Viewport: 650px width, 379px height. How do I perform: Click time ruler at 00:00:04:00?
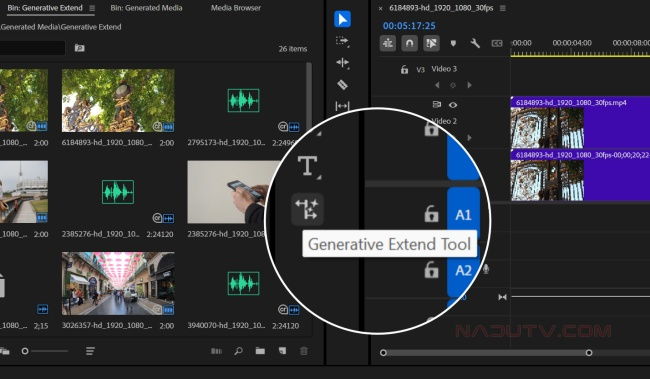click(572, 43)
